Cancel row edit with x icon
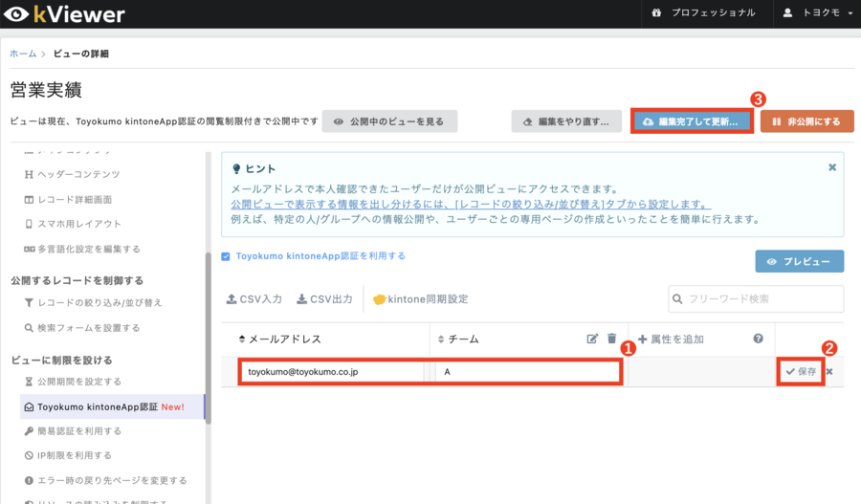The width and height of the screenshot is (861, 504). point(829,372)
